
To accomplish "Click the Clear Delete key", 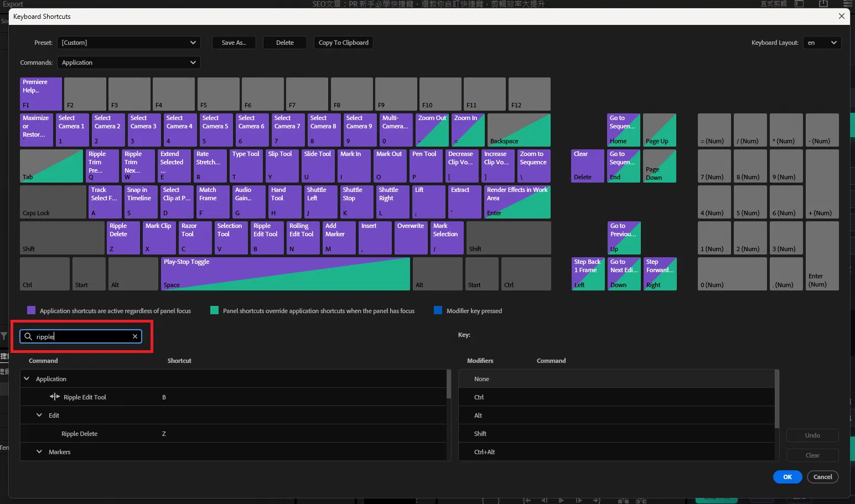I will tap(588, 166).
